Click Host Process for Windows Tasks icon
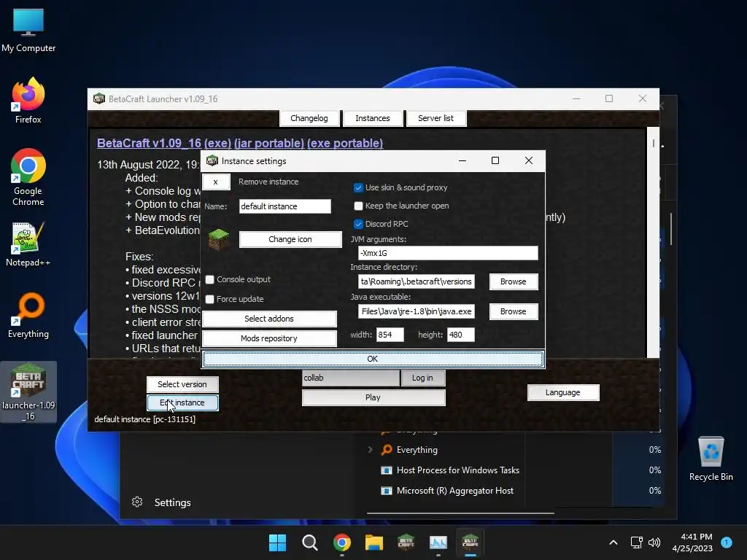This screenshot has width=747, height=560. point(387,470)
